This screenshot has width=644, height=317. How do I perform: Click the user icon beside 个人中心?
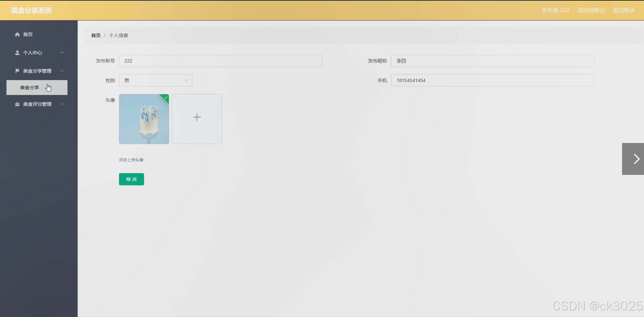17,53
